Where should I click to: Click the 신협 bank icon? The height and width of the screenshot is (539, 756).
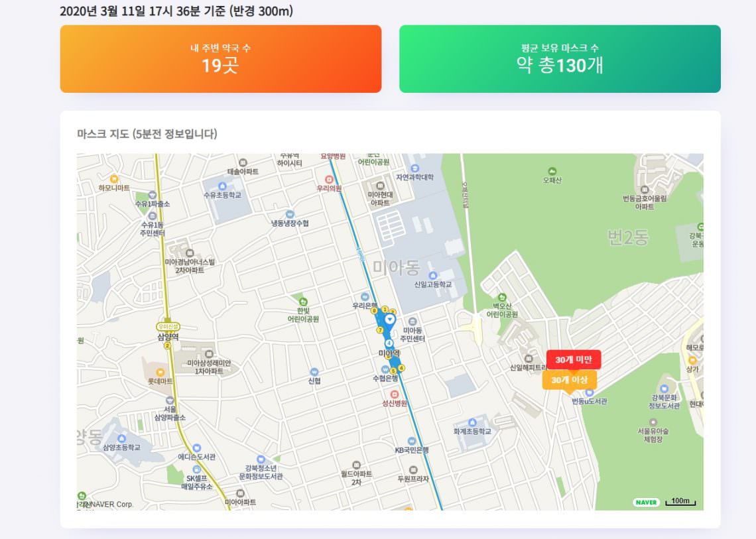pyautogui.click(x=314, y=372)
